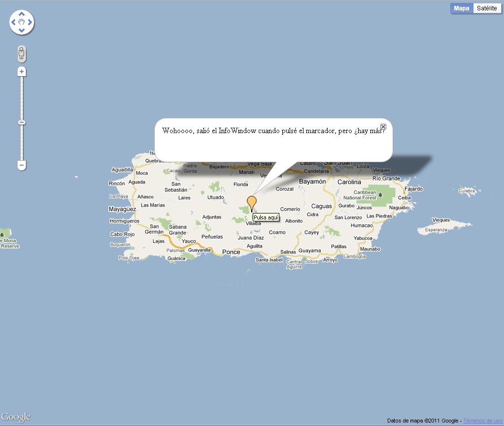This screenshot has height=426, width=504.
Task: Switch to Satélite view
Action: [x=486, y=8]
